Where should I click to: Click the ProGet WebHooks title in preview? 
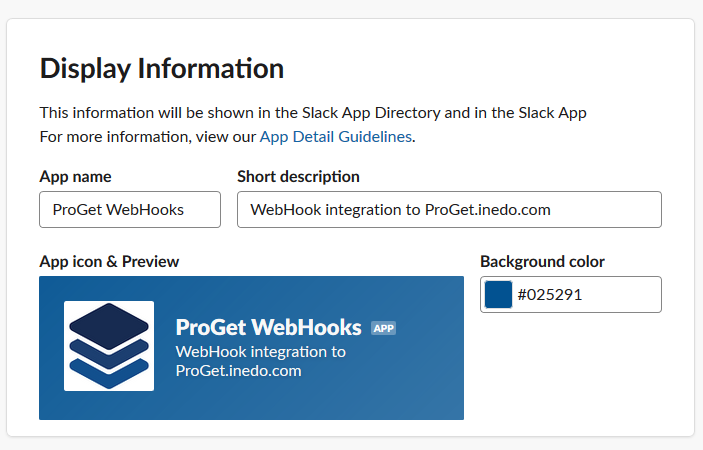(x=268, y=327)
